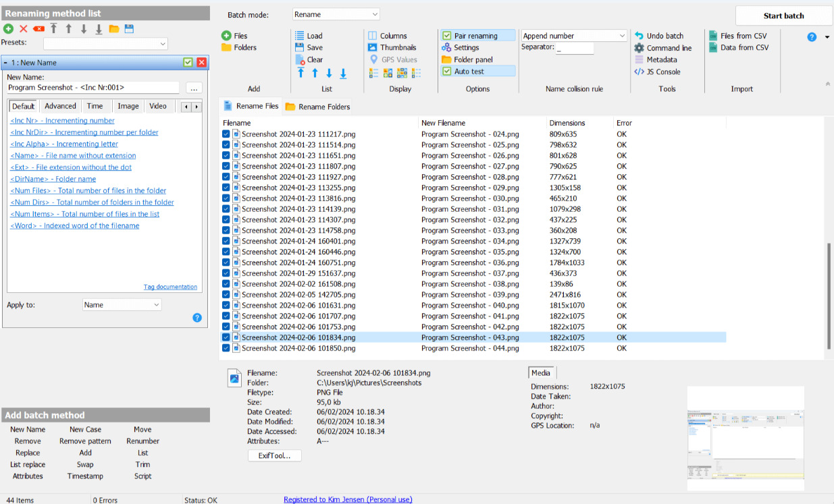Clear the file list
Screen dimensions: 834x504
(x=309, y=59)
